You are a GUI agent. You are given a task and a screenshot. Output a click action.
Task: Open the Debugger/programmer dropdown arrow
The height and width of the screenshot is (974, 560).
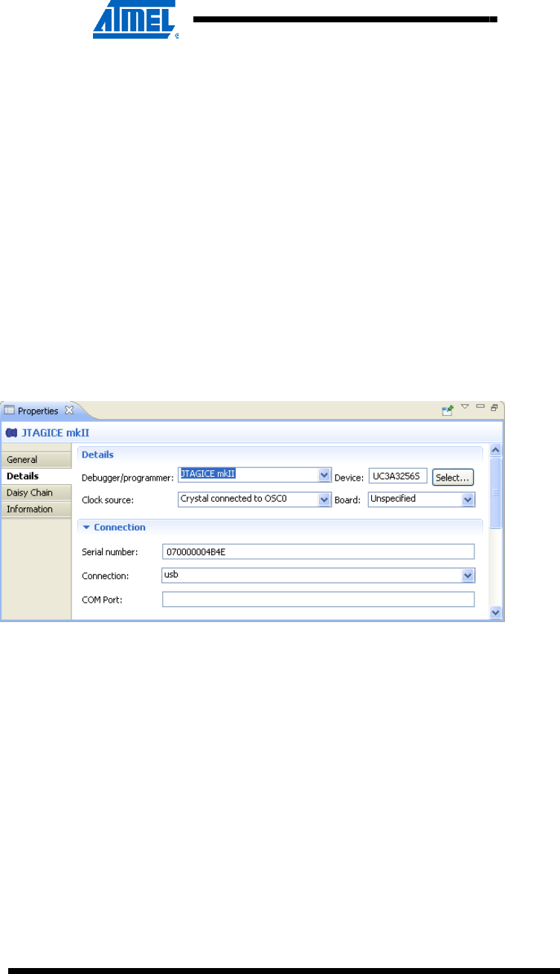(324, 475)
